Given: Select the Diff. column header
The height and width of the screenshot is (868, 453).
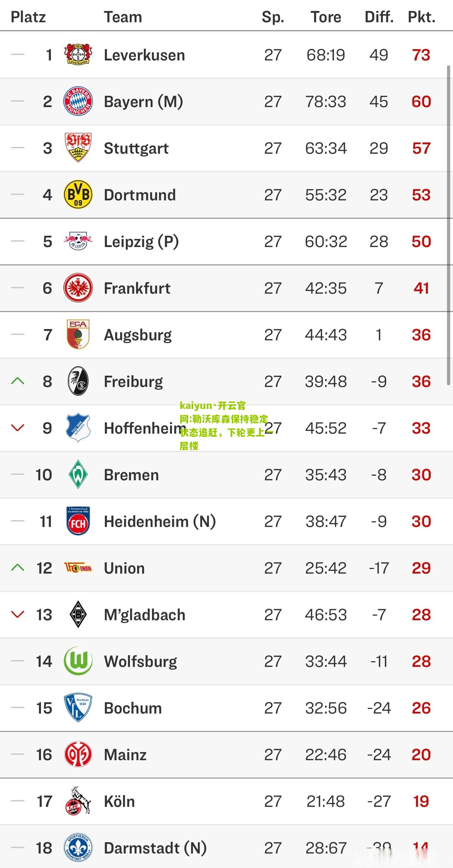Looking at the screenshot, I should 379,17.
